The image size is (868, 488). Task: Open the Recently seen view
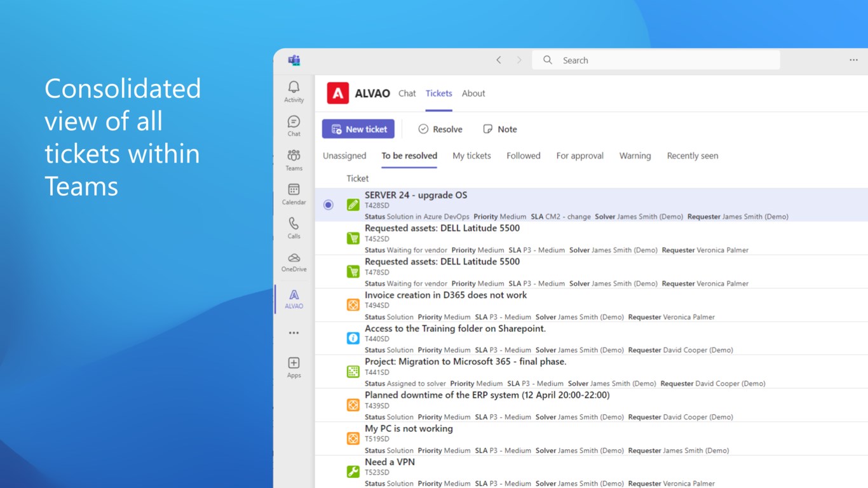(x=693, y=156)
